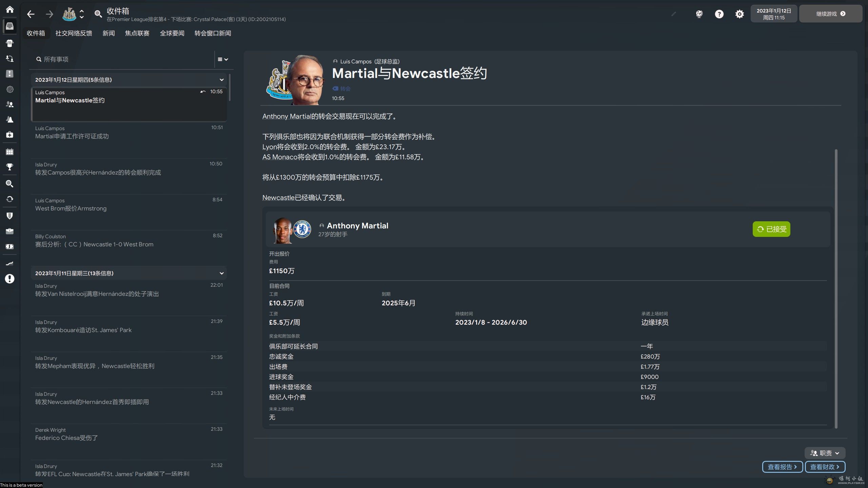Switch to the 社交网络反馈 tab
Image resolution: width=868 pixels, height=488 pixels.
(x=74, y=33)
